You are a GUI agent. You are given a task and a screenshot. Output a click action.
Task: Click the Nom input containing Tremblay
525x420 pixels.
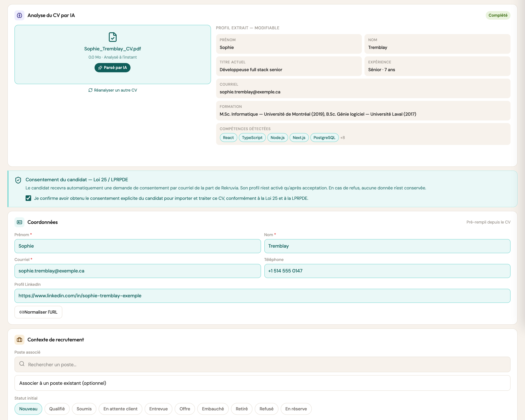[x=387, y=246]
